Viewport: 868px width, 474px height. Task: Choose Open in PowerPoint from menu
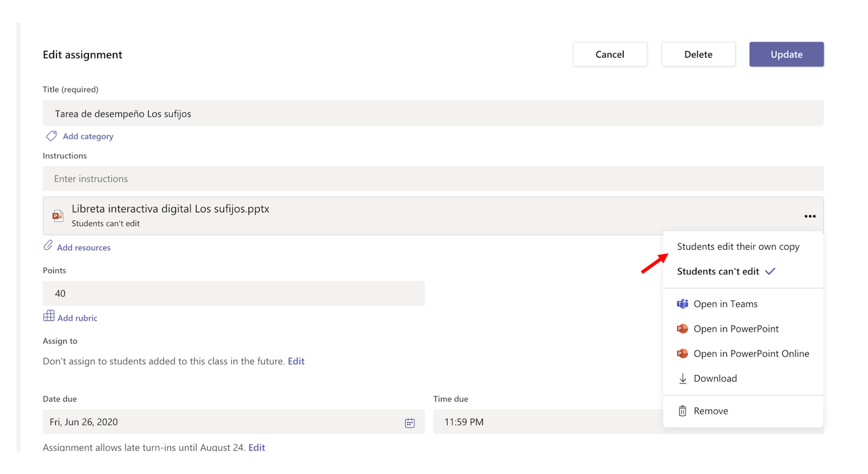click(x=736, y=328)
